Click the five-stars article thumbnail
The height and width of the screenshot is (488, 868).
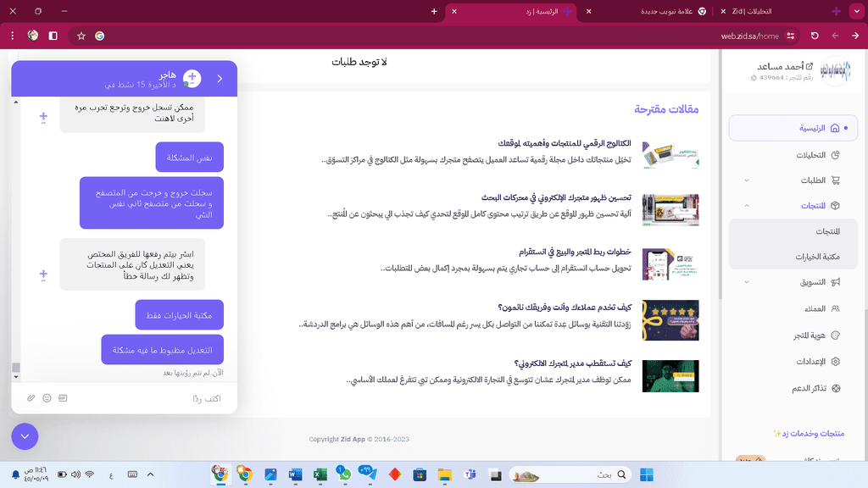tap(670, 320)
